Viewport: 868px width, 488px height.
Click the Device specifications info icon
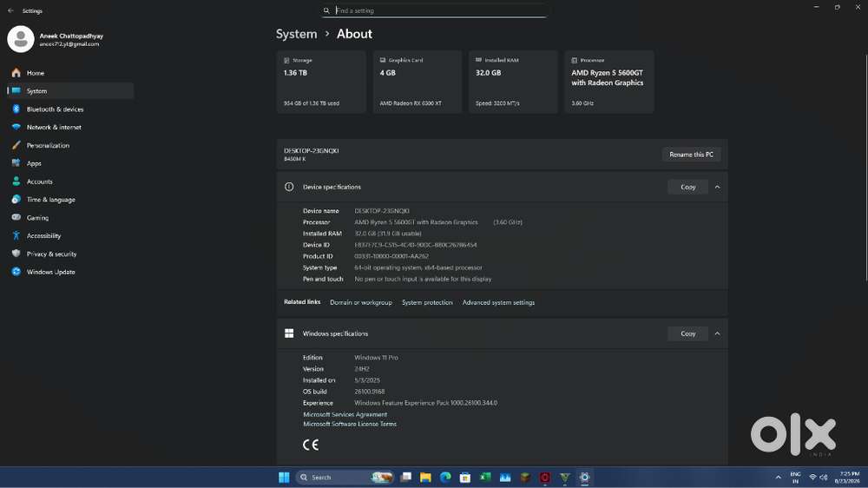pos(289,187)
